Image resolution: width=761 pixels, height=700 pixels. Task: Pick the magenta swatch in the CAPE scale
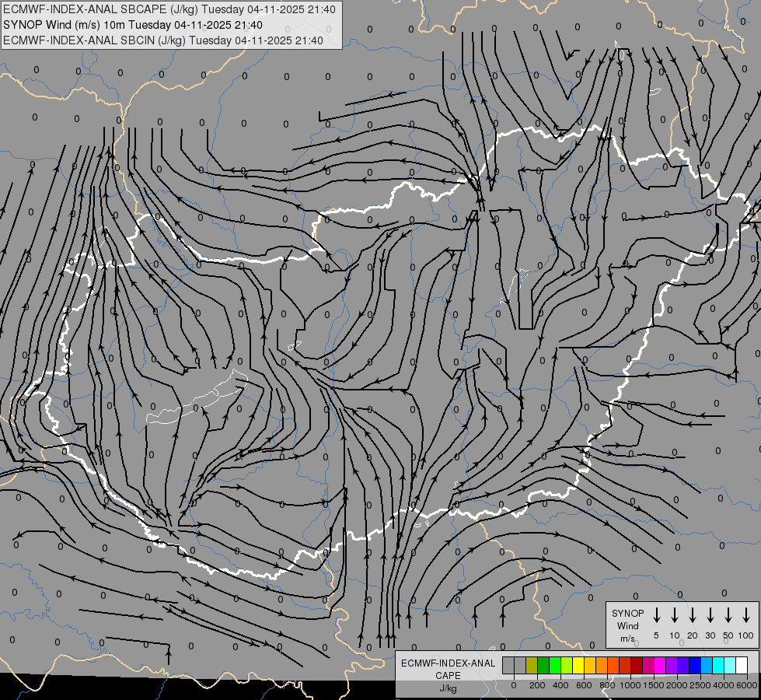[661, 665]
